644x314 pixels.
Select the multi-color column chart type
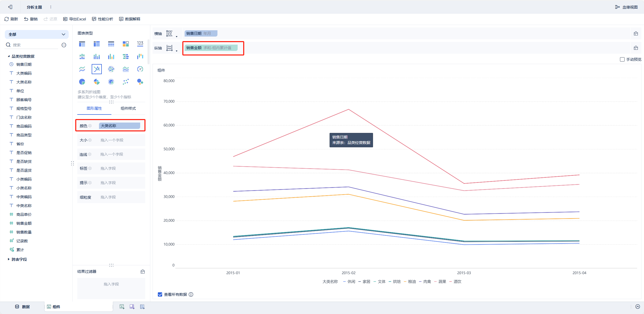pyautogui.click(x=111, y=56)
